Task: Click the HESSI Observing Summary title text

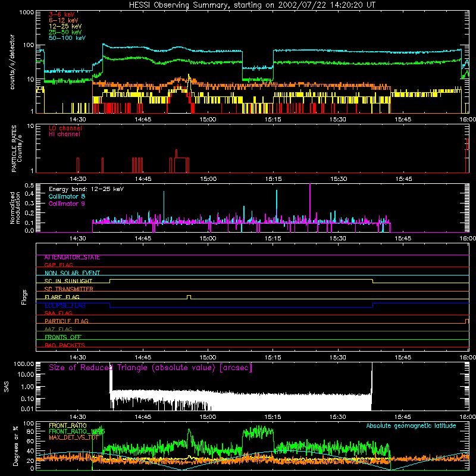Action: click(x=252, y=5)
